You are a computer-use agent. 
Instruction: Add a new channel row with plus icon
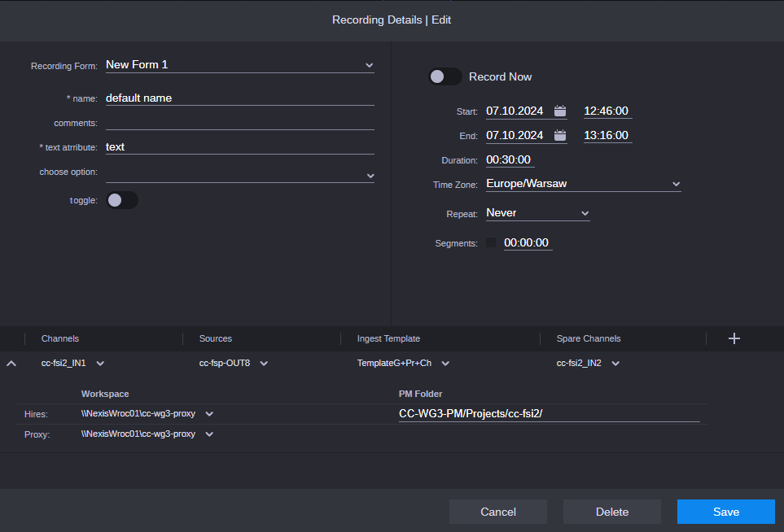point(734,338)
